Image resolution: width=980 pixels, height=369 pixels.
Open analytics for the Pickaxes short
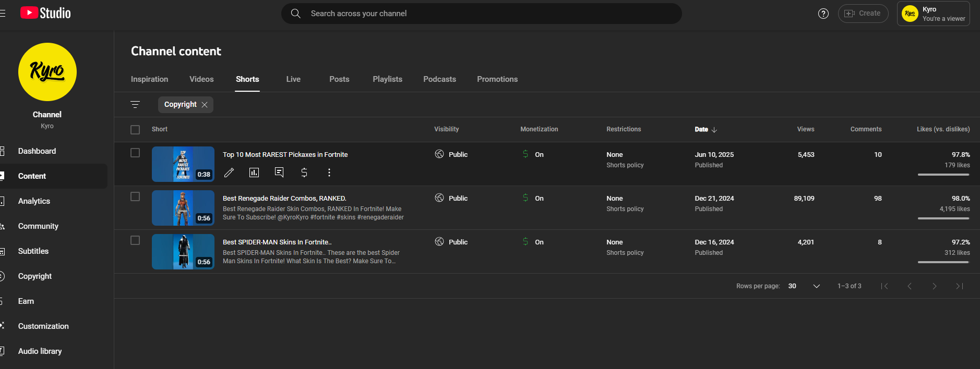[254, 173]
